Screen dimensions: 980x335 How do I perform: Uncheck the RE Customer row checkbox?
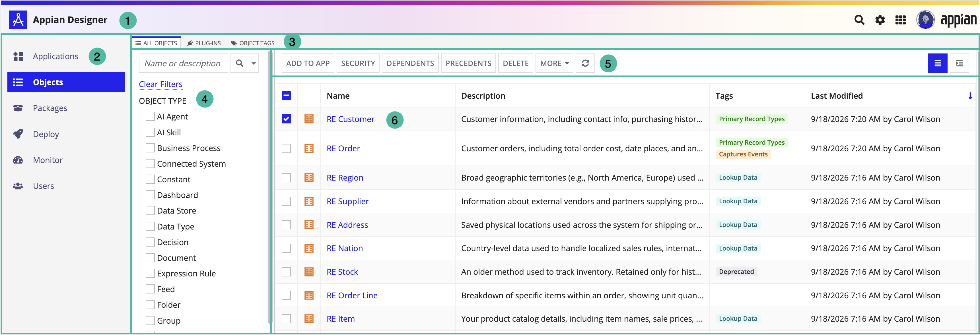pos(286,119)
